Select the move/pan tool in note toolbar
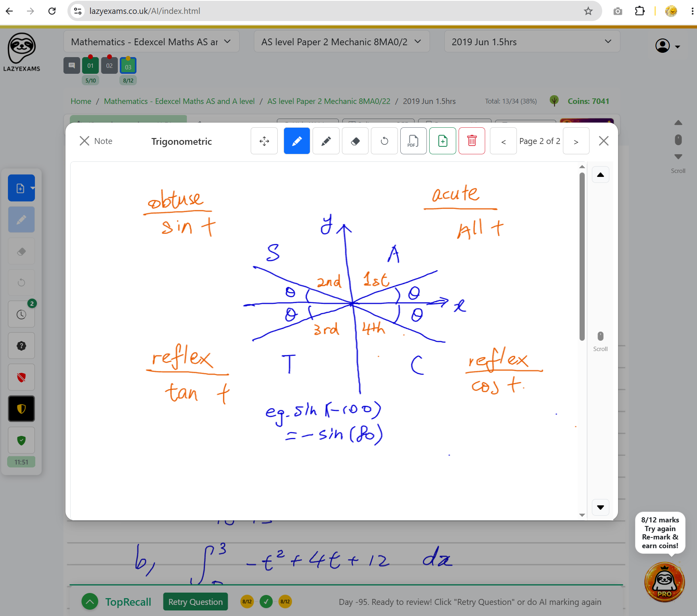The image size is (697, 616). [264, 141]
